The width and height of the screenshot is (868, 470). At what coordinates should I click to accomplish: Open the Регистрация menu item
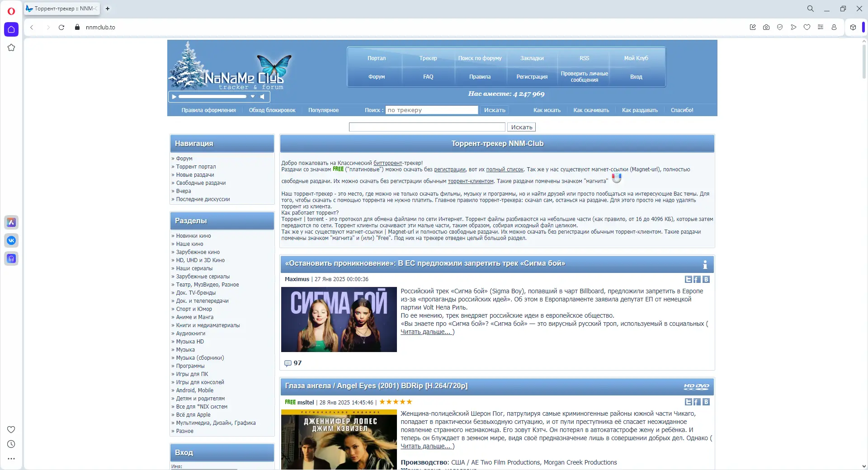click(x=532, y=77)
